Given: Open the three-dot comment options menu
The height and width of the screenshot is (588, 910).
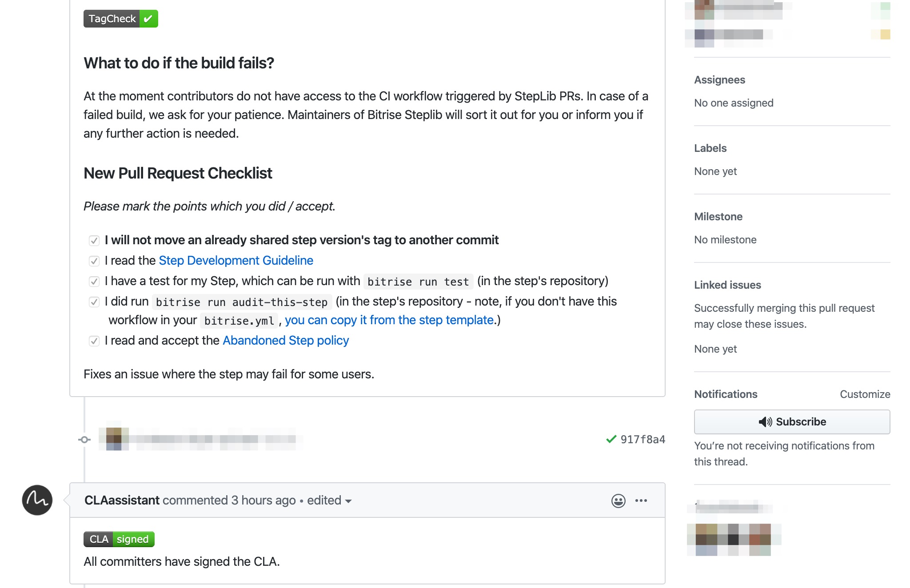Looking at the screenshot, I should [x=641, y=501].
